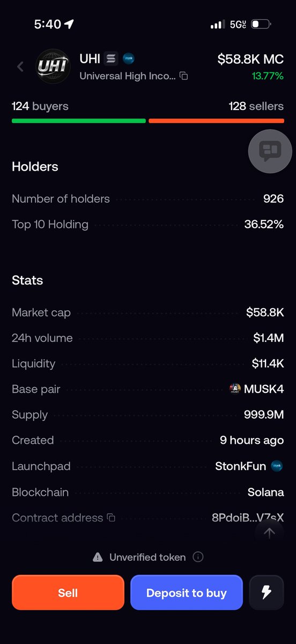Open the StonkFun launchpad link
Viewport: 296px width, 644px height.
249,466
